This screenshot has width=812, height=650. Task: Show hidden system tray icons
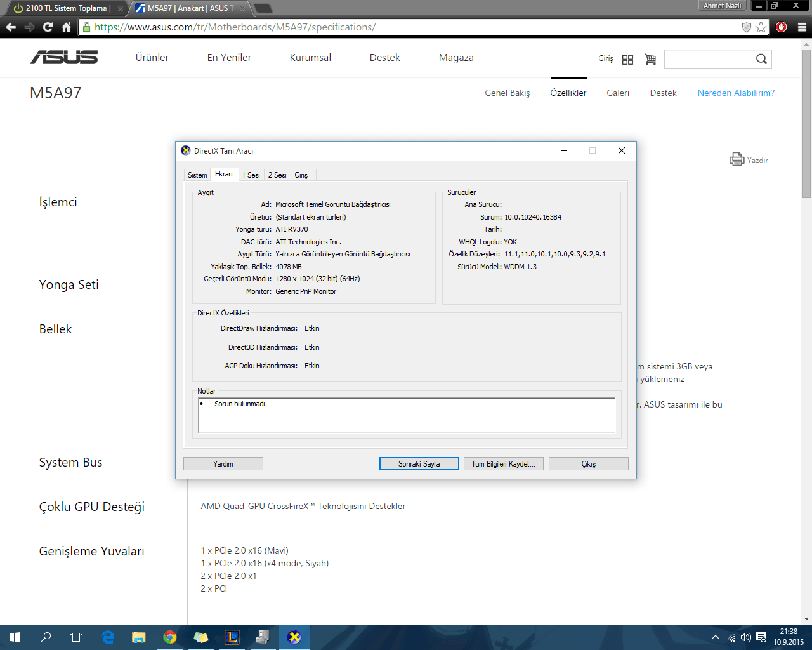point(716,637)
